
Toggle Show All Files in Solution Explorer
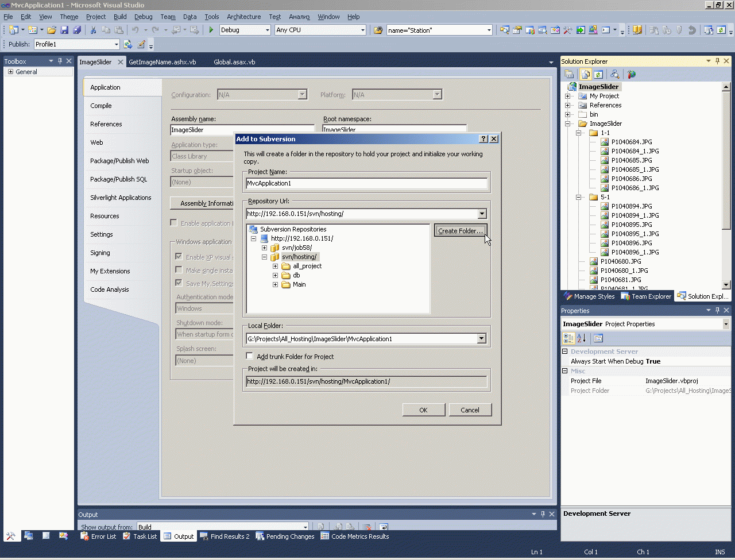pyautogui.click(x=586, y=74)
